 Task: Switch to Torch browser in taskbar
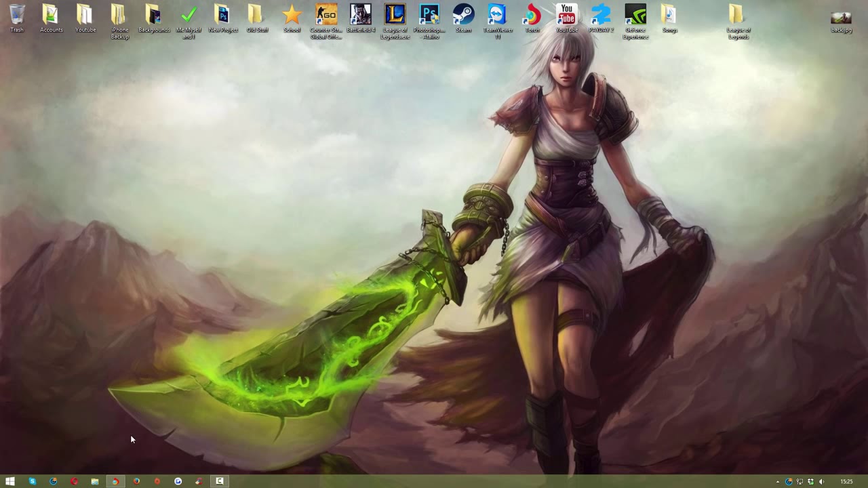pyautogui.click(x=115, y=481)
